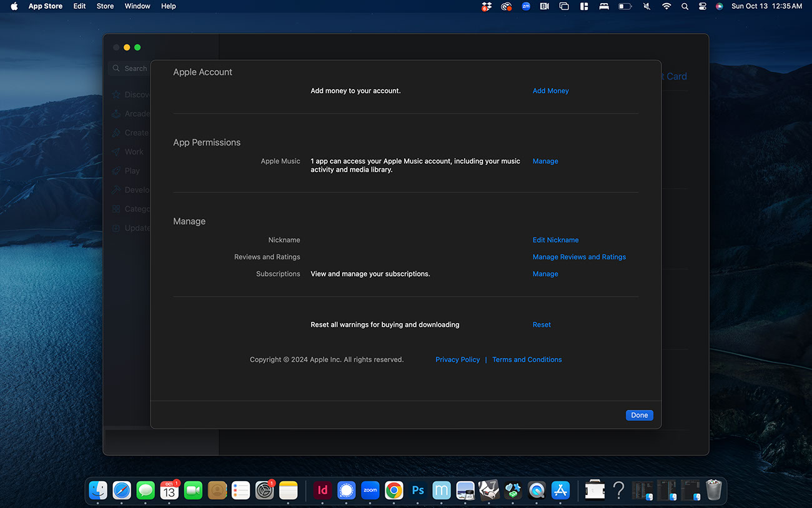
Task: Open Control Center in menu bar
Action: (702, 6)
